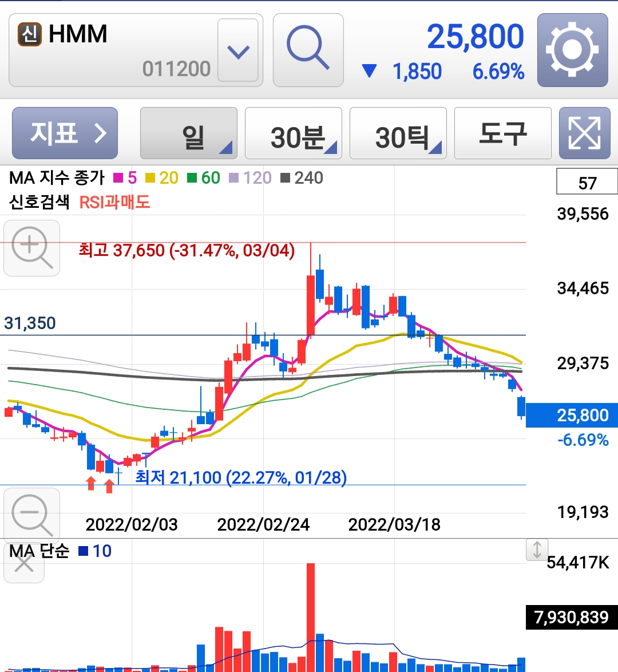Open the 일 daily period dropdown
618x672 pixels.
[x=189, y=133]
